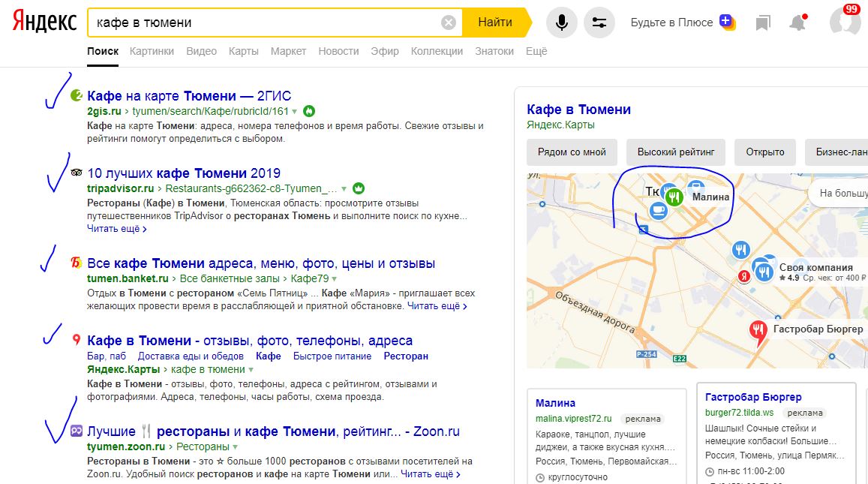Click the 2GIS favicon

point(77,96)
